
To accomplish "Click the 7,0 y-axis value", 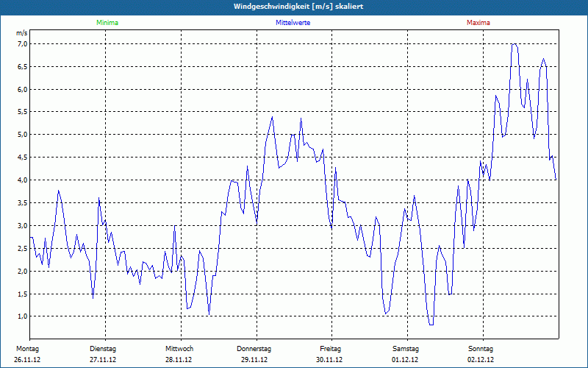I will click(22, 44).
